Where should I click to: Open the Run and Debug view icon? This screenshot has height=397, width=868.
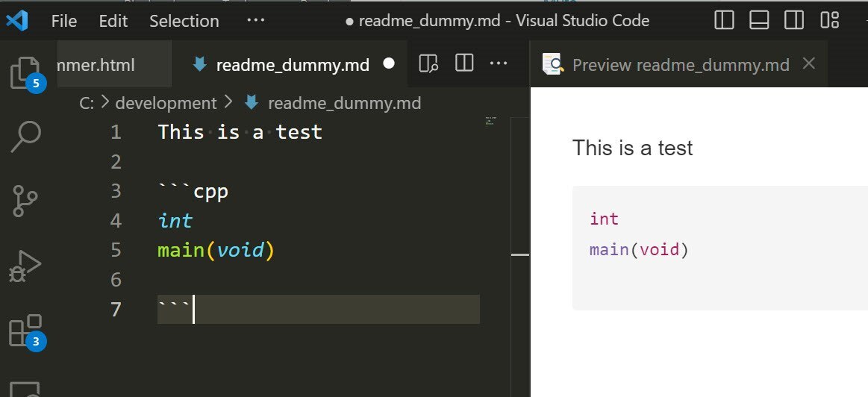click(25, 267)
